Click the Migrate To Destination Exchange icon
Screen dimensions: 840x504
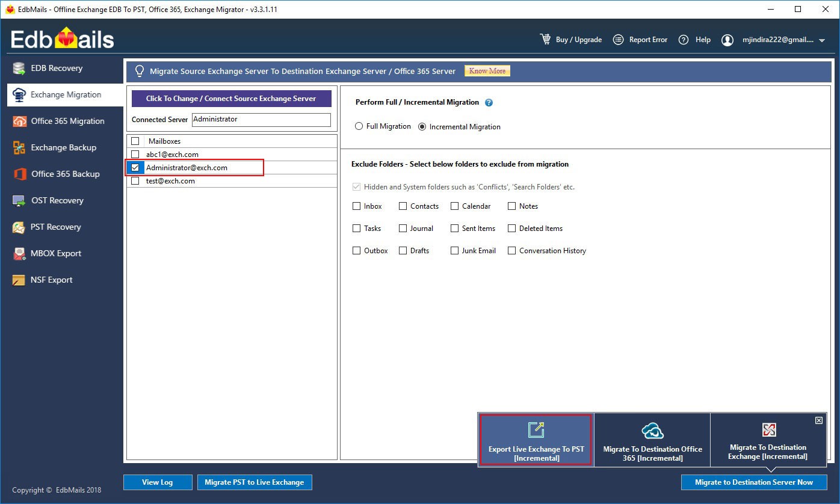[x=769, y=429]
